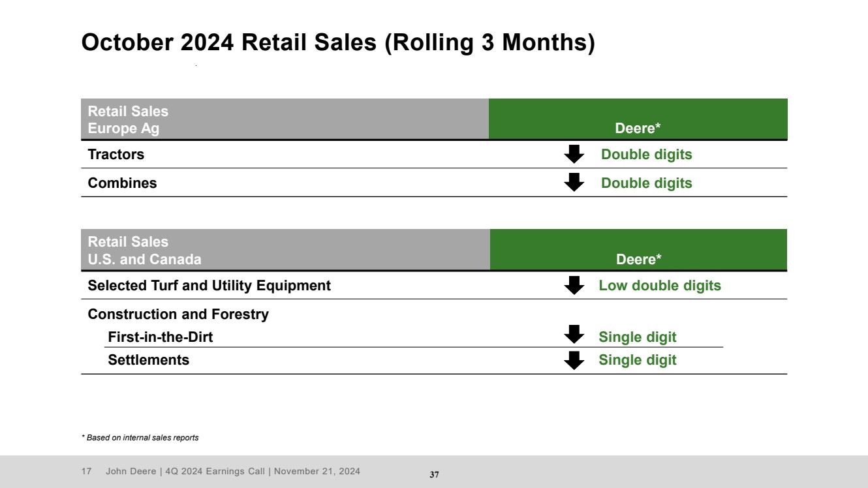
Task: Select the "Combines" row label
Action: [x=123, y=183]
